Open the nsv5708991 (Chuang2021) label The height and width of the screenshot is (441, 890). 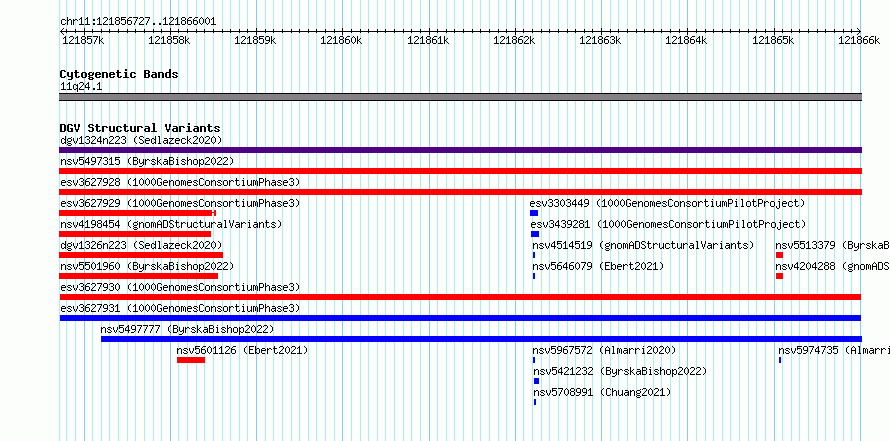602,392
